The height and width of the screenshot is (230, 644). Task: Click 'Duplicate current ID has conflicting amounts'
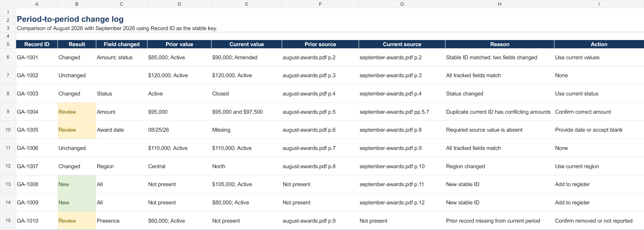coord(500,112)
